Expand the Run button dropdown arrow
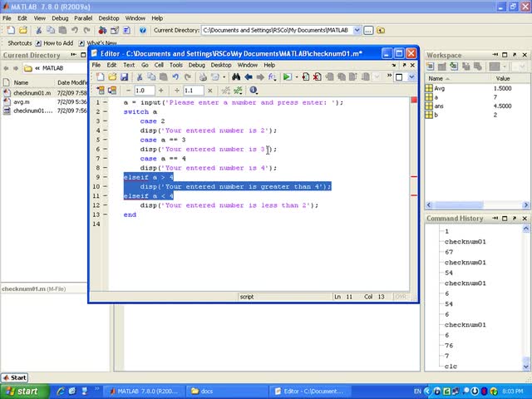The height and width of the screenshot is (399, 532). click(x=296, y=77)
